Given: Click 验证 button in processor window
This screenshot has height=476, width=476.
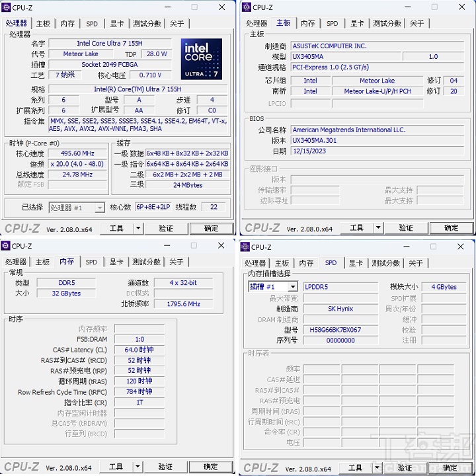Looking at the screenshot, I should [166, 228].
